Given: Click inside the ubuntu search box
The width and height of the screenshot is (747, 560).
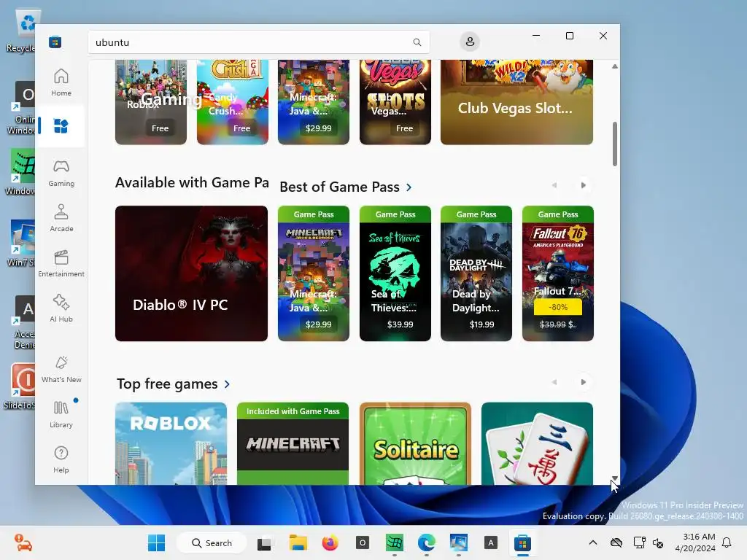Looking at the screenshot, I should 259,42.
